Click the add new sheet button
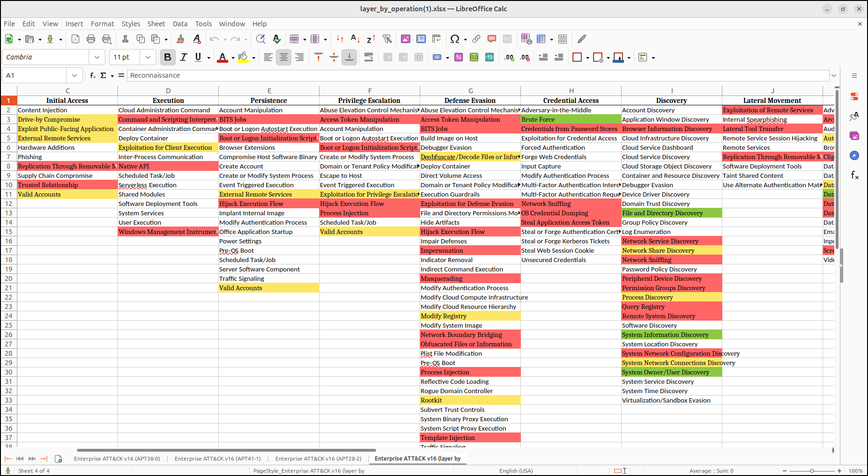Viewport: 868px width, 476px height. pyautogui.click(x=59, y=459)
